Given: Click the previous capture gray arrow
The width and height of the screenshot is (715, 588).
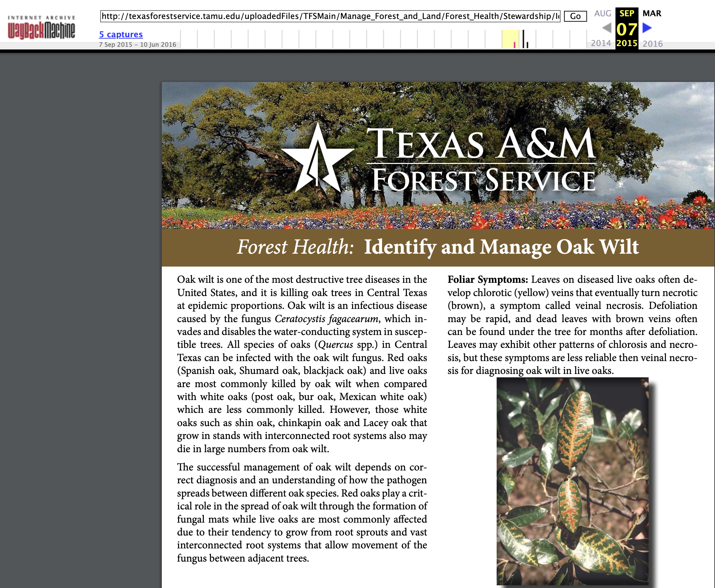Looking at the screenshot, I should pyautogui.click(x=607, y=28).
